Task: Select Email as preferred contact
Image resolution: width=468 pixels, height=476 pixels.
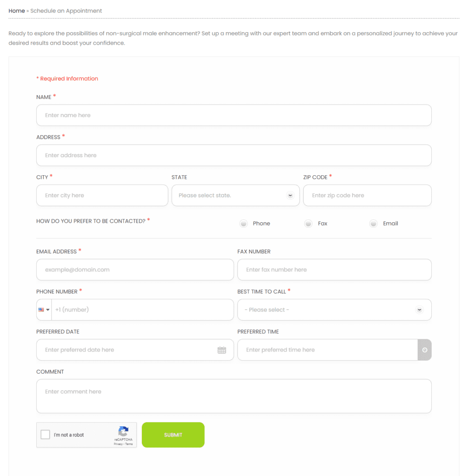Action: click(373, 224)
